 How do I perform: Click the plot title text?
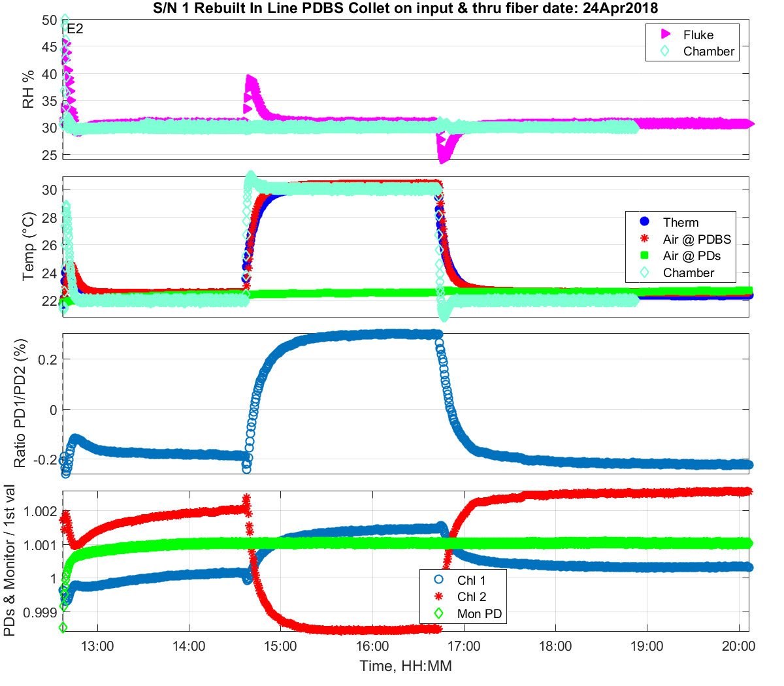[x=406, y=8]
